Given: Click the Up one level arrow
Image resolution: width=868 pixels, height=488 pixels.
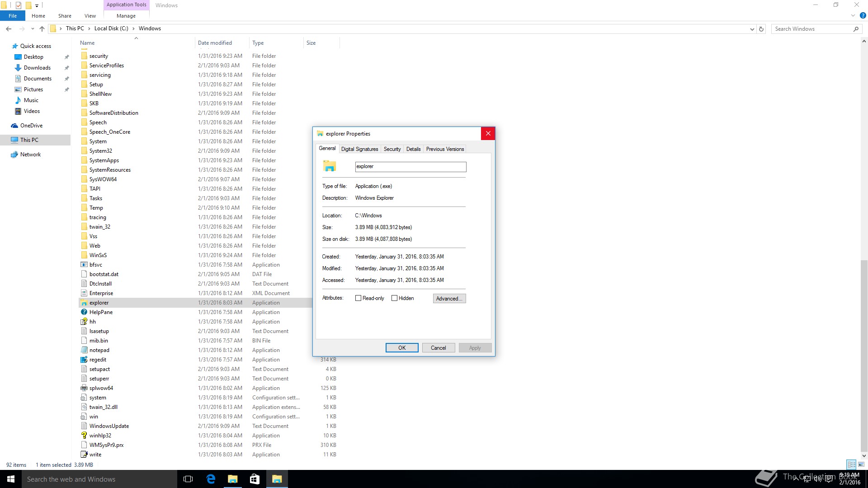Looking at the screenshot, I should 42,28.
